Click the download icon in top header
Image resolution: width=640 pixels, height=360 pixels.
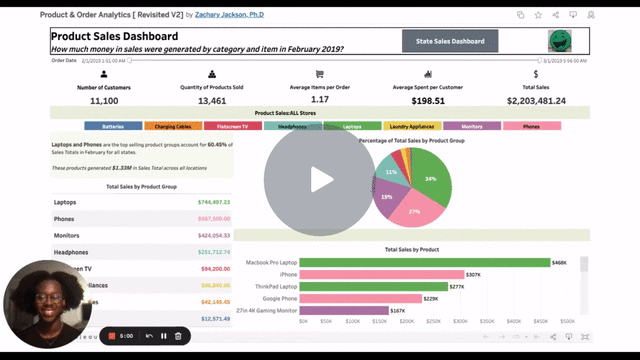[573, 15]
